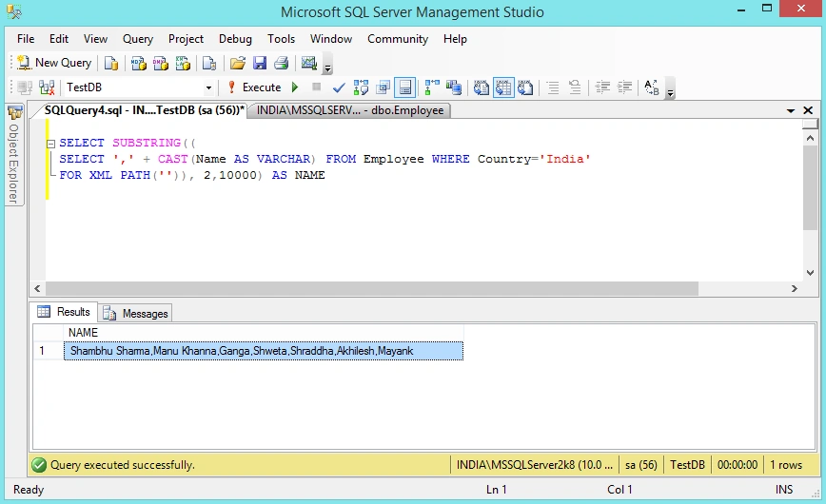The image size is (826, 504).
Task: Select Results to Text icon
Action: tap(481, 87)
